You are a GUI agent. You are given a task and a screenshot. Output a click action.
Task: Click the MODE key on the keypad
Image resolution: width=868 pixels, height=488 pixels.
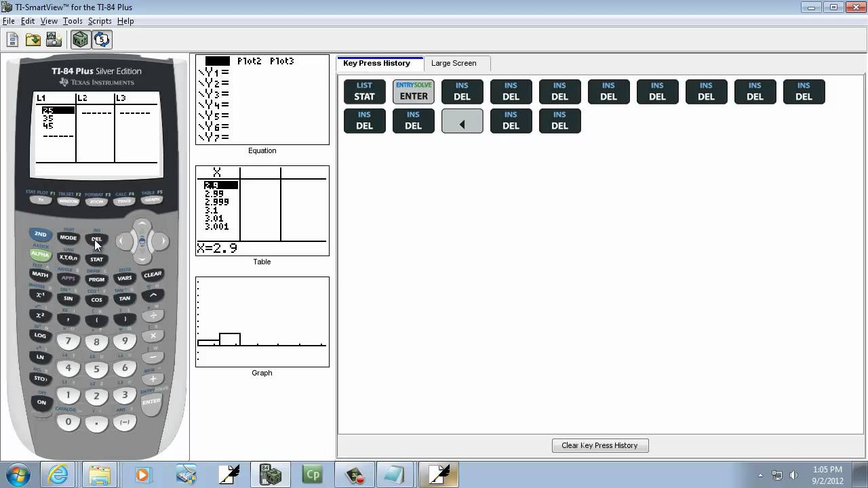click(x=68, y=238)
